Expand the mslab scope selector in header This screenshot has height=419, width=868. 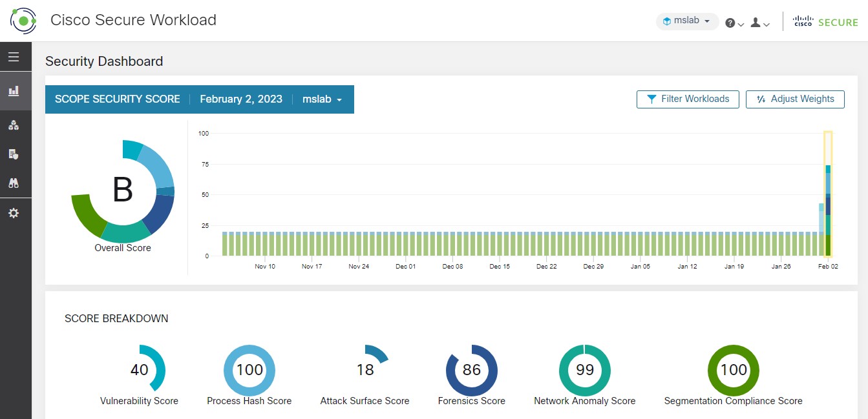click(x=687, y=21)
